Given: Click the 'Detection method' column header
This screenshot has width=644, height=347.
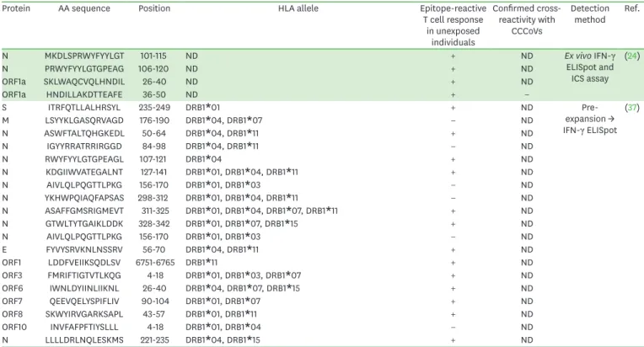Looking at the screenshot, I should pyautogui.click(x=590, y=14).
